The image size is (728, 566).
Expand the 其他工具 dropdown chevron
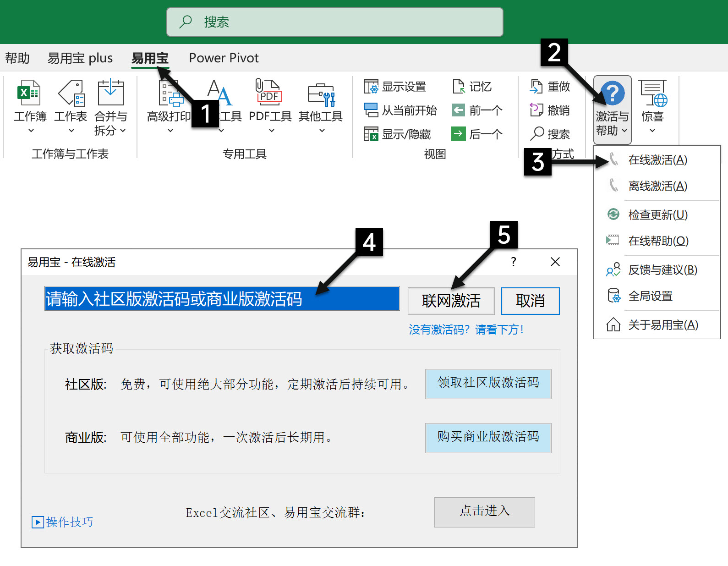click(322, 131)
